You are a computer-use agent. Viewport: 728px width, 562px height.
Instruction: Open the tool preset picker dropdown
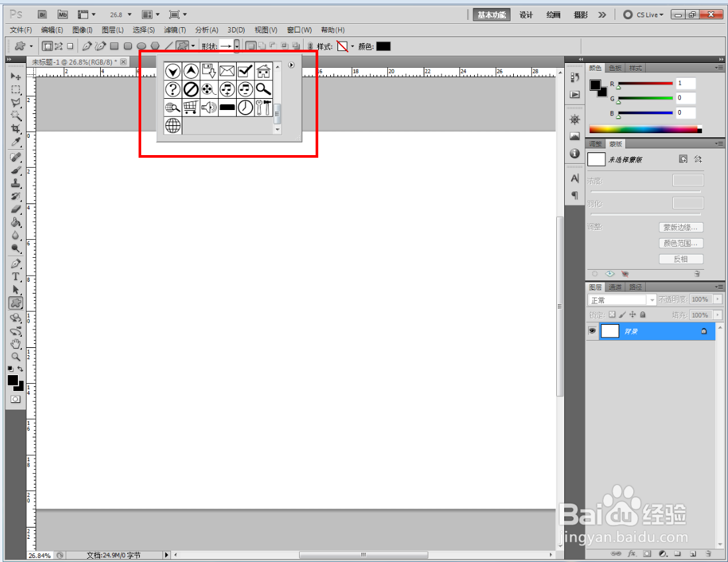point(32,46)
